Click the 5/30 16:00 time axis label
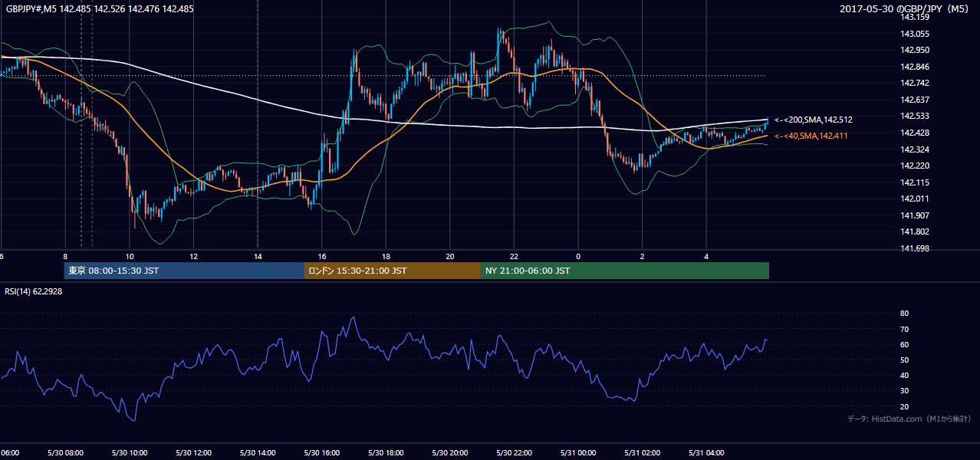The image size is (980, 460). click(x=322, y=453)
